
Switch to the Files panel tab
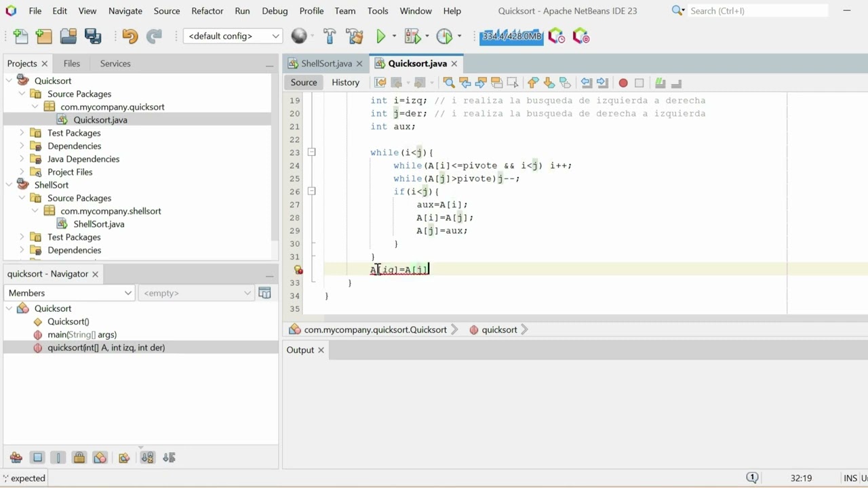[x=71, y=63]
